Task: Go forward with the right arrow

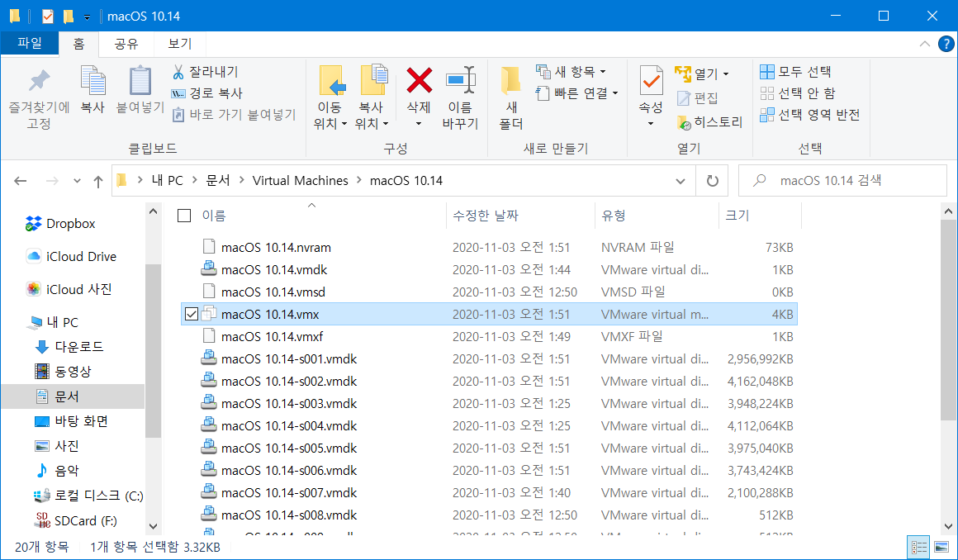Action: click(53, 180)
